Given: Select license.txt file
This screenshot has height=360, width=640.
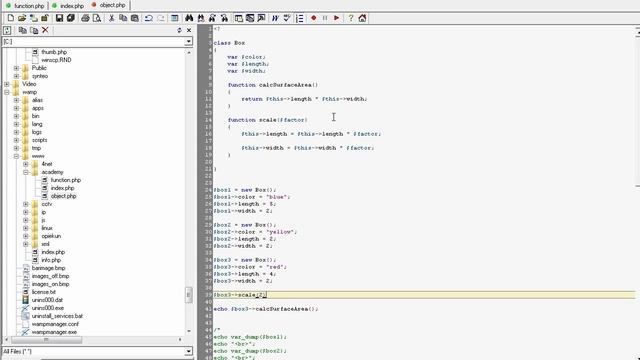Looking at the screenshot, I should click(x=44, y=292).
